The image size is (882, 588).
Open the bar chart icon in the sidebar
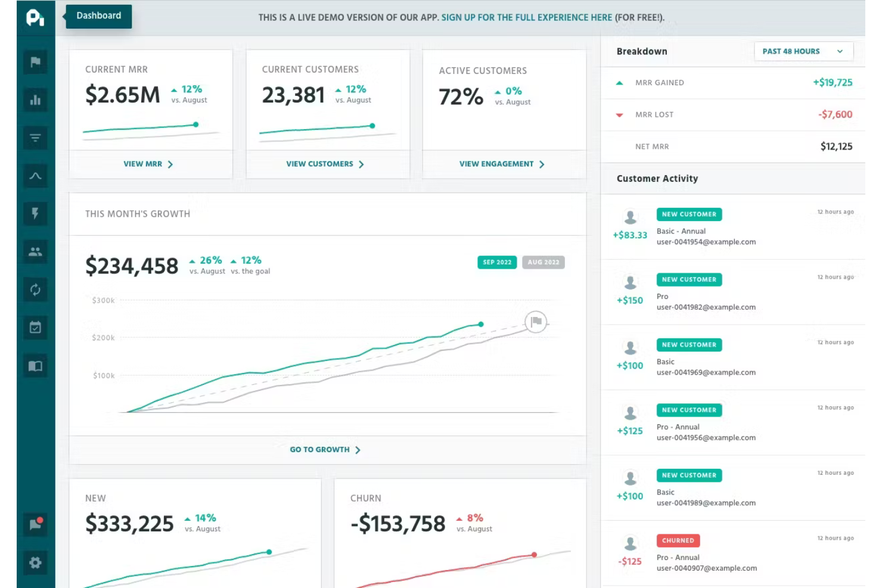(x=35, y=100)
